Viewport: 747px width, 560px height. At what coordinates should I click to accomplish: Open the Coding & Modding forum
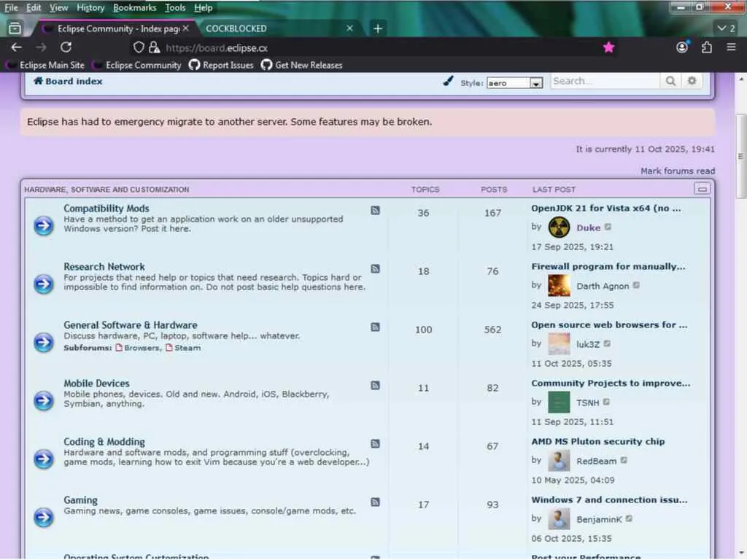104,442
